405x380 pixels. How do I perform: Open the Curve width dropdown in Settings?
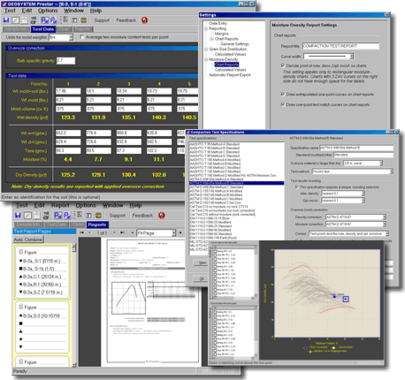click(352, 56)
